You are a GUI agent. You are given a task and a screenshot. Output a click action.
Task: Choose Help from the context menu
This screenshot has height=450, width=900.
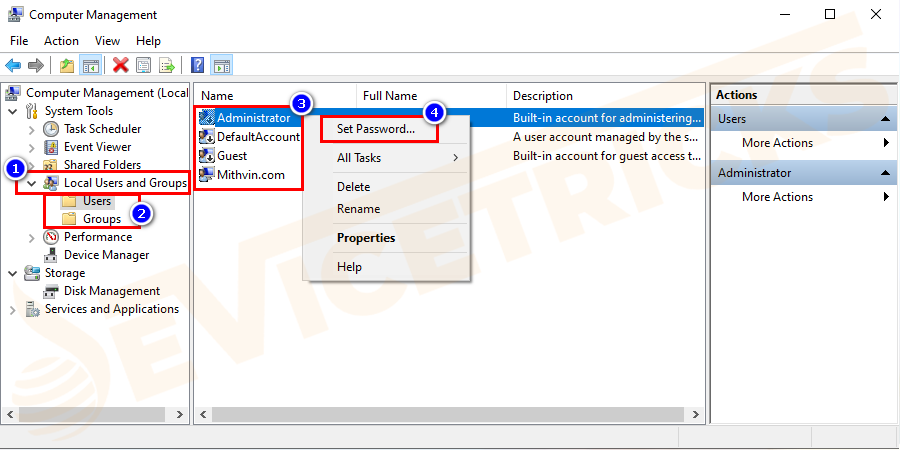(350, 267)
